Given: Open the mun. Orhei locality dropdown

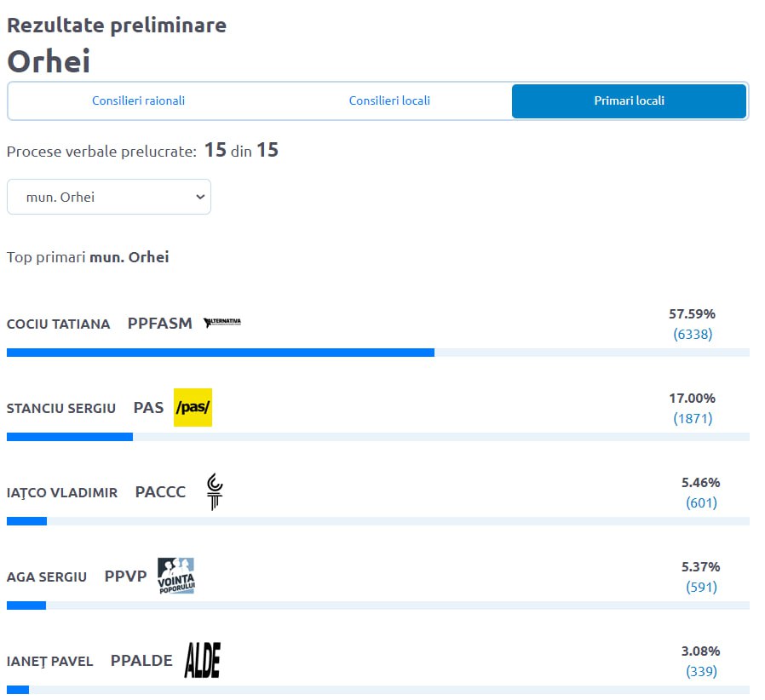Looking at the screenshot, I should point(109,197).
